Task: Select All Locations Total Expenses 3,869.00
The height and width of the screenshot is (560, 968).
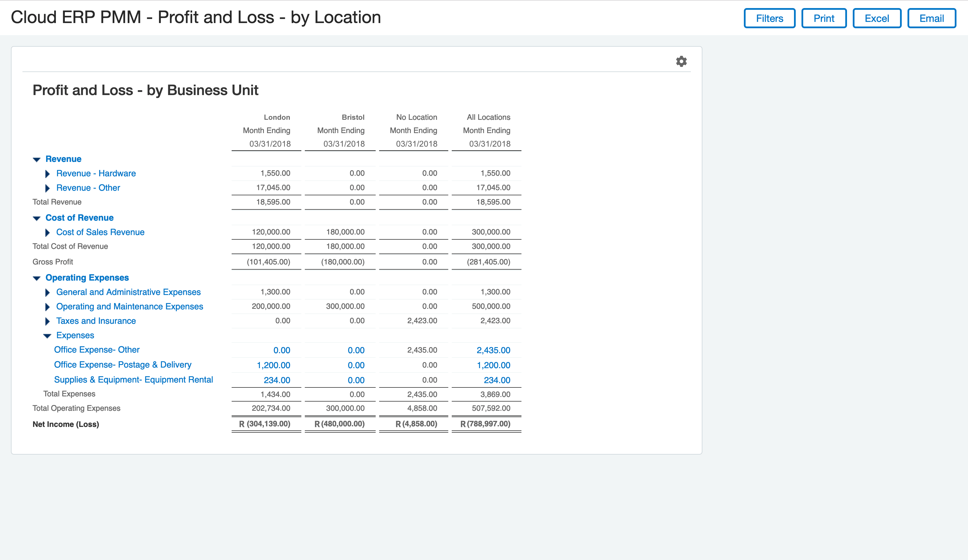Action: point(495,394)
